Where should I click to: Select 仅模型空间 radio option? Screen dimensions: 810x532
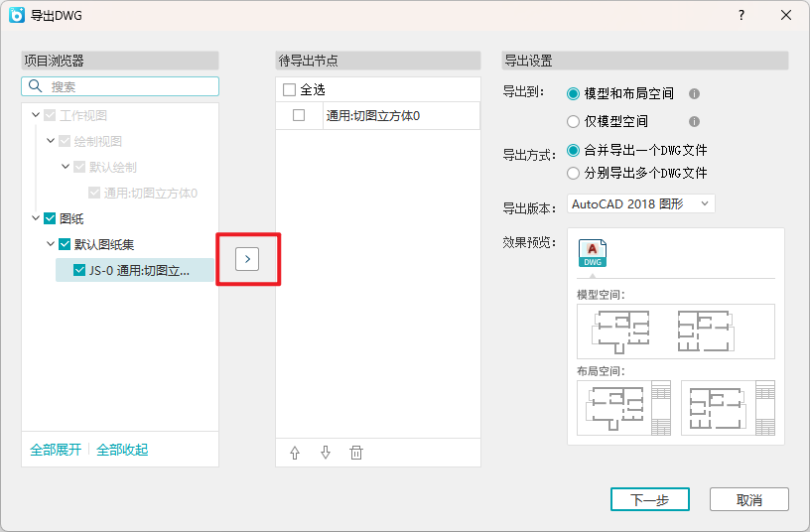click(x=573, y=121)
